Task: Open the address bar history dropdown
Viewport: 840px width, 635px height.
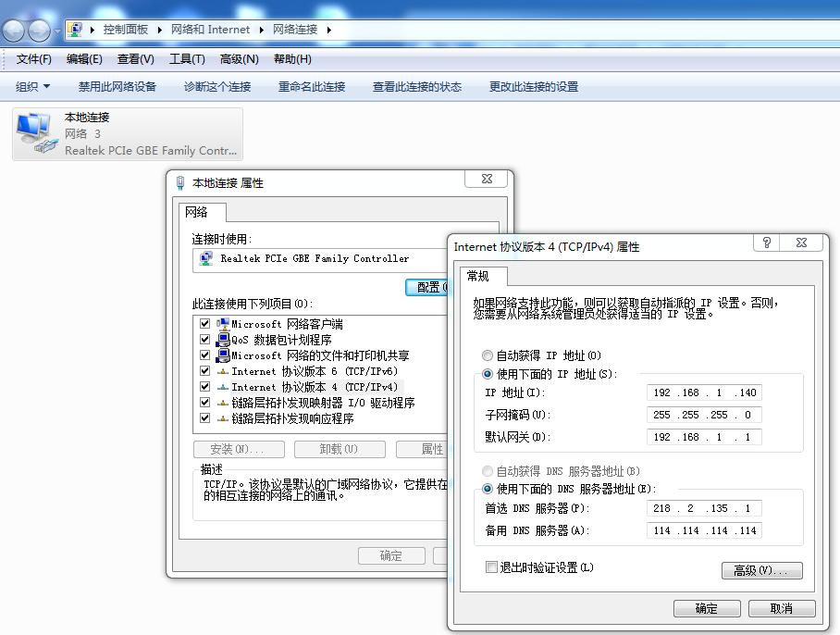Action: [57, 29]
